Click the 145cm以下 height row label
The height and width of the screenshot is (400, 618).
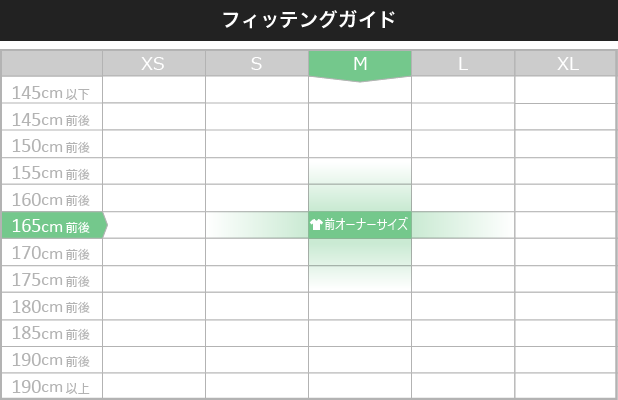point(52,90)
